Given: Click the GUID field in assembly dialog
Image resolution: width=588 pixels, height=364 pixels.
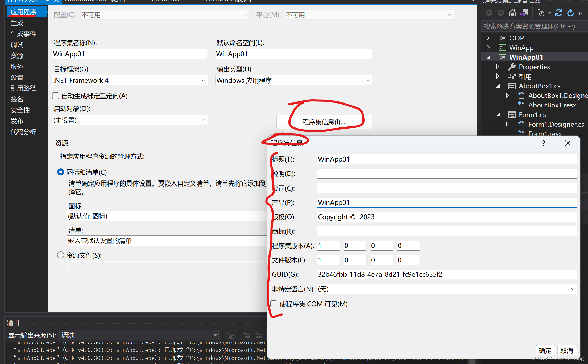Looking at the screenshot, I should pos(447,274).
